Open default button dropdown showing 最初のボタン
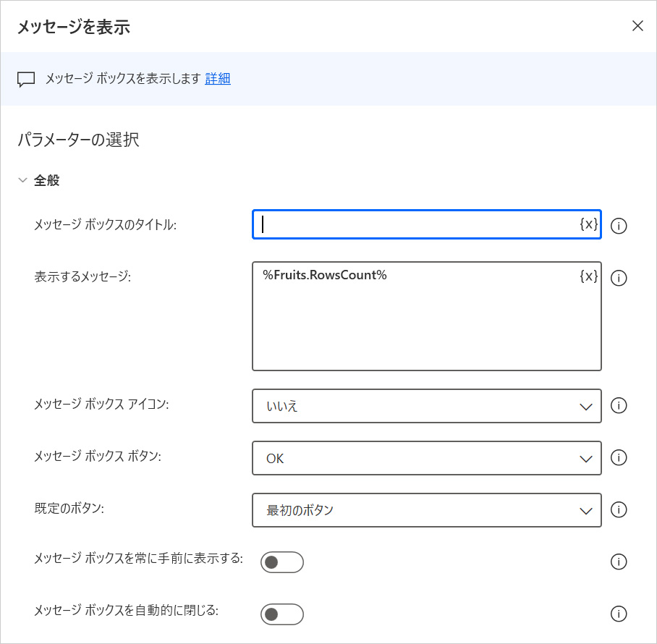The image size is (657, 644). point(426,510)
